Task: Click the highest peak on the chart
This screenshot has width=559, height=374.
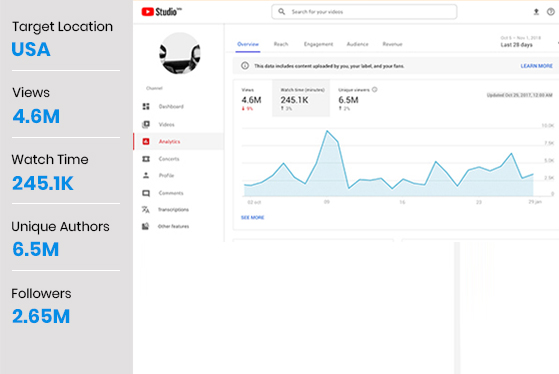Action: point(327,131)
